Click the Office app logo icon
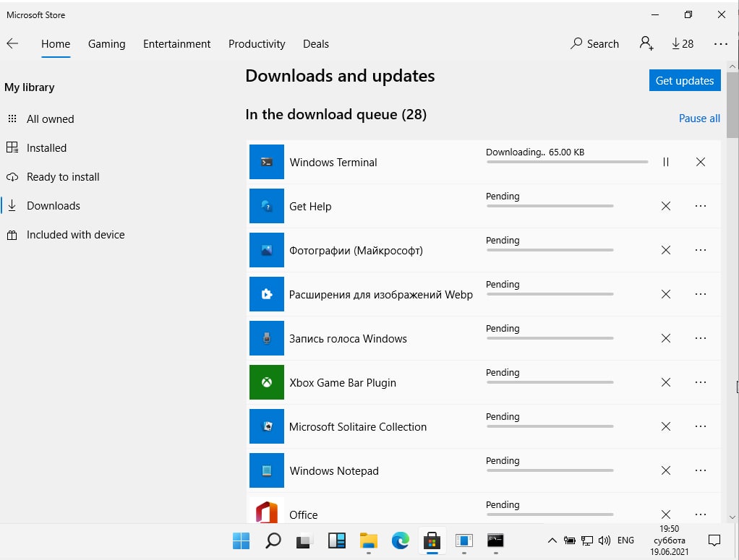Screen dimensions: 739x560 [267, 511]
